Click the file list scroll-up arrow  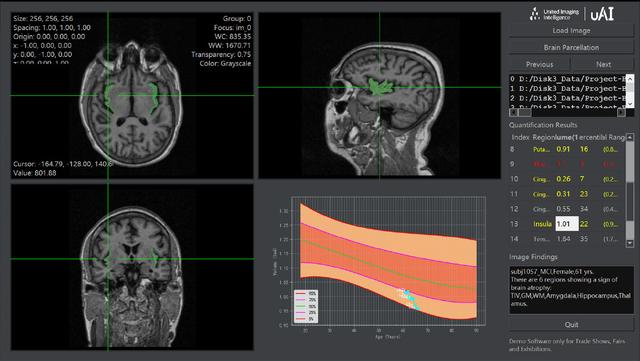630,78
